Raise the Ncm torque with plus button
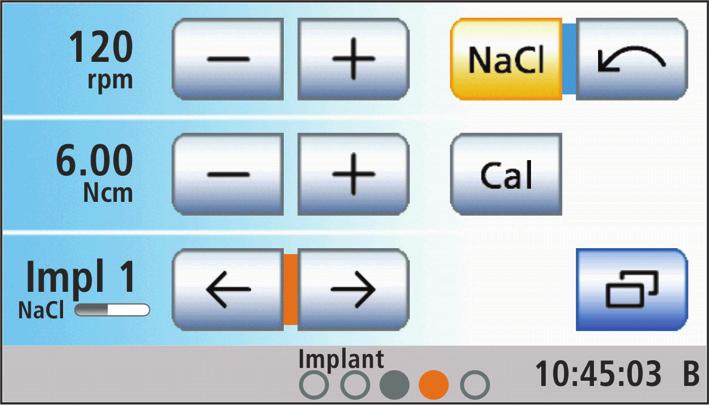 [353, 174]
